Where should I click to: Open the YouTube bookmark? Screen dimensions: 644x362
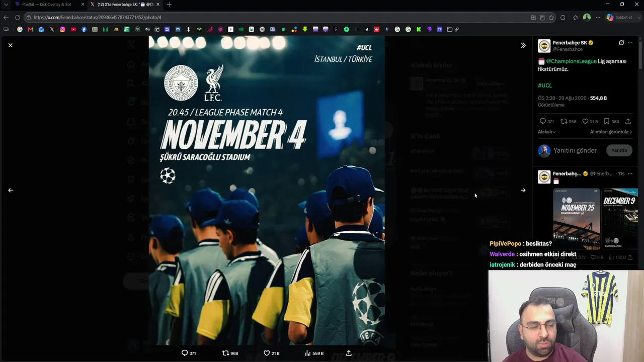[x=73, y=30]
